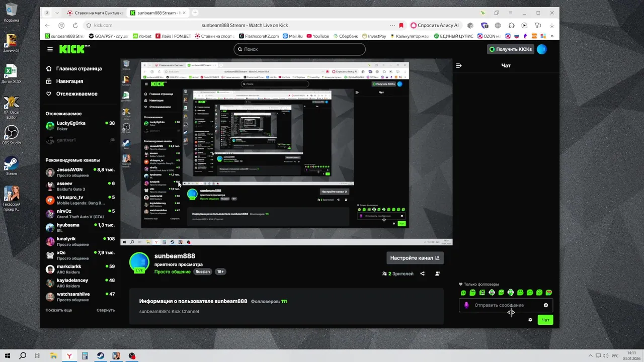Click sunbeam888 LIVE avatar
The height and width of the screenshot is (362, 644).
(x=139, y=263)
